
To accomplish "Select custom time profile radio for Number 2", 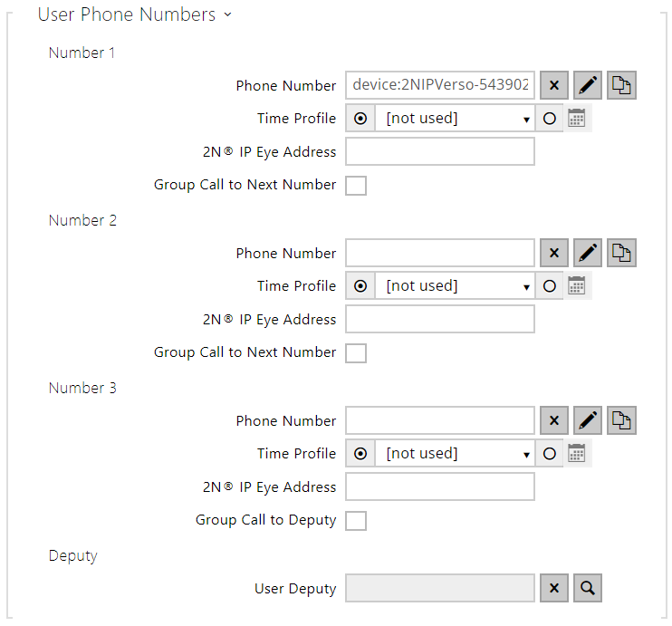I will coord(549,286).
